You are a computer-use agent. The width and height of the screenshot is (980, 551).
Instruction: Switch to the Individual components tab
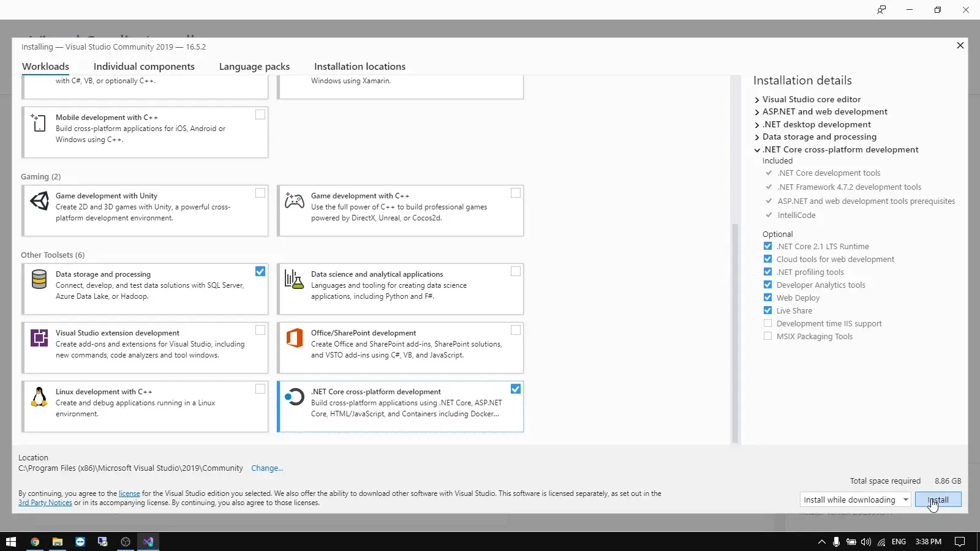(x=144, y=66)
